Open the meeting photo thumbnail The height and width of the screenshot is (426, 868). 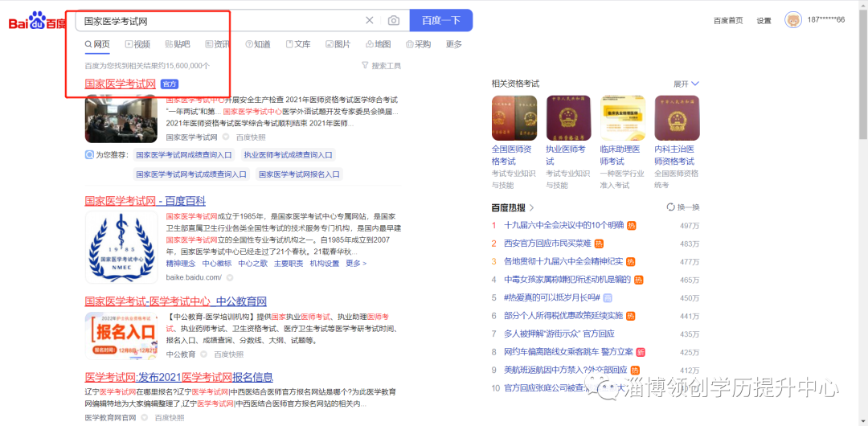(x=122, y=118)
